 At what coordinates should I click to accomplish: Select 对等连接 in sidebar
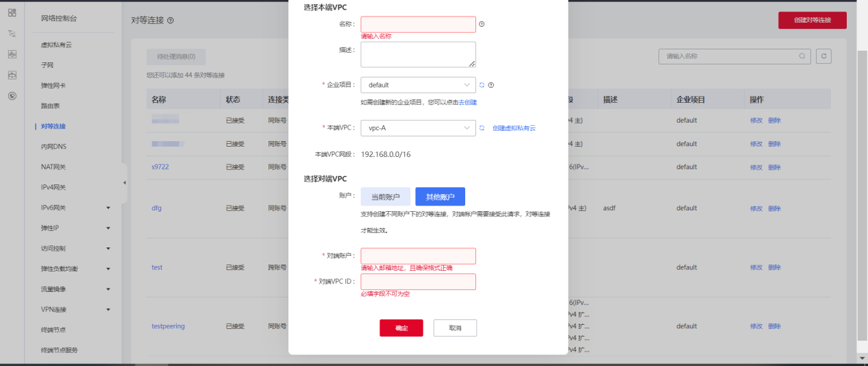53,126
